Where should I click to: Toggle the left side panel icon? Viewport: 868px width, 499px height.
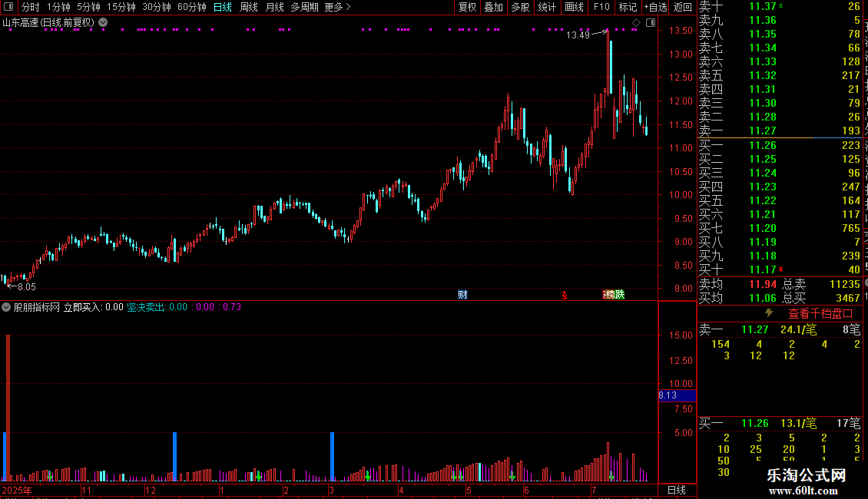(x=8, y=7)
